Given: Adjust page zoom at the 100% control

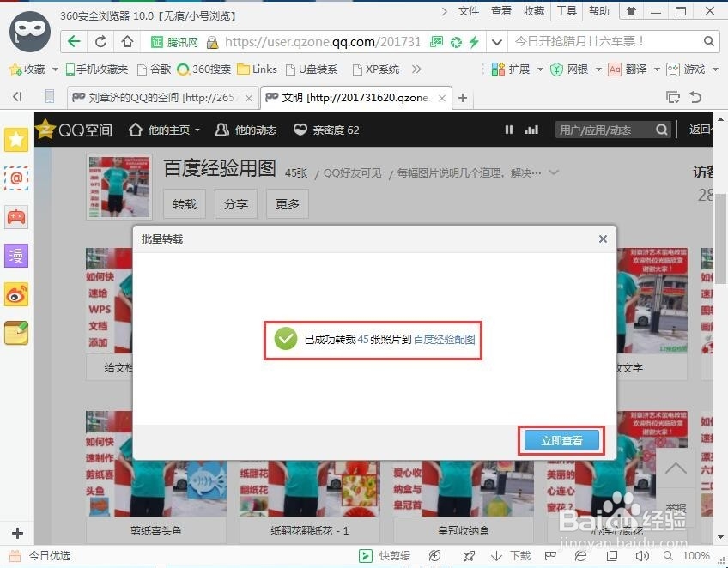Looking at the screenshot, I should point(696,556).
